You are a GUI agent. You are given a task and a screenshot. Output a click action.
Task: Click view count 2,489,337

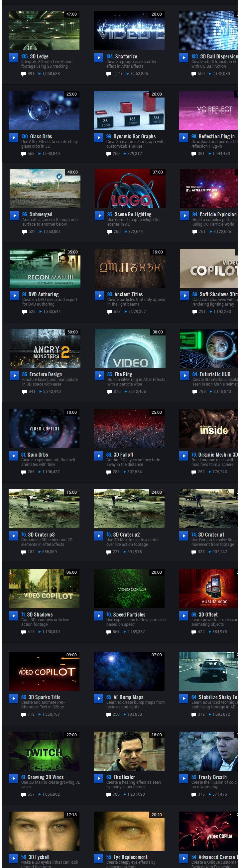click(x=136, y=632)
